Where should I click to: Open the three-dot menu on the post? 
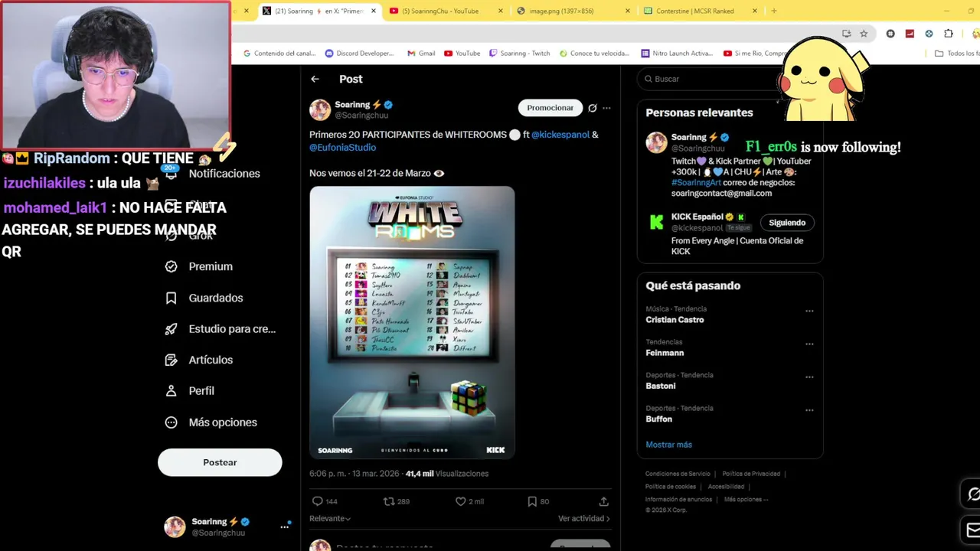point(606,108)
